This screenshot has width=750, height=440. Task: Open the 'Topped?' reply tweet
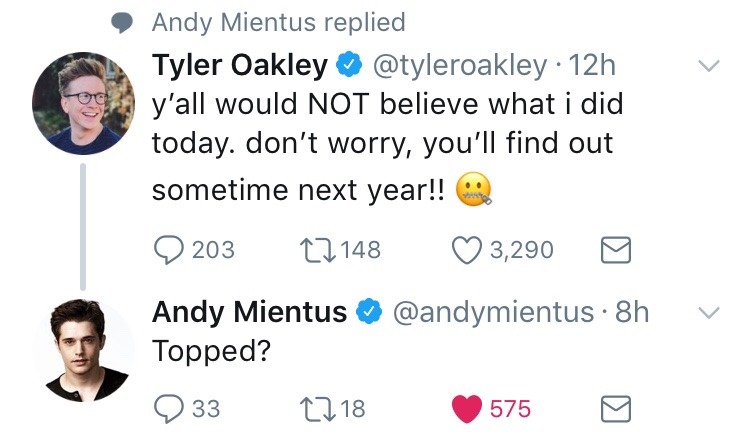click(211, 352)
